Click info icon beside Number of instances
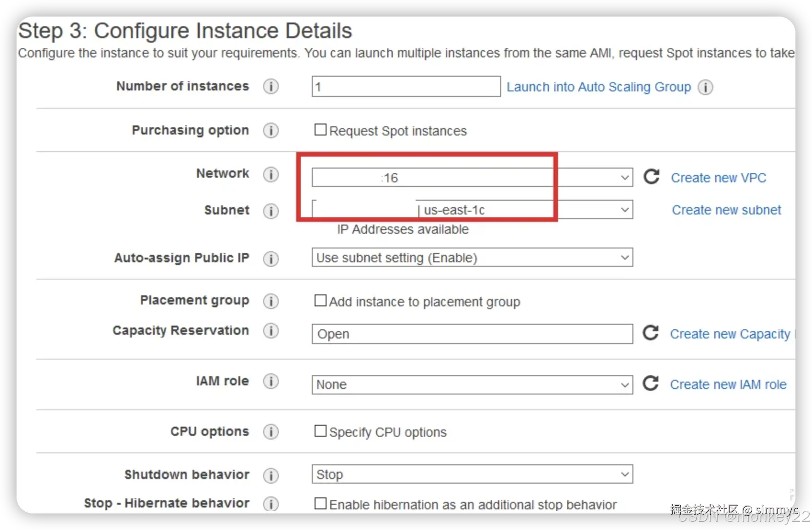 [271, 86]
